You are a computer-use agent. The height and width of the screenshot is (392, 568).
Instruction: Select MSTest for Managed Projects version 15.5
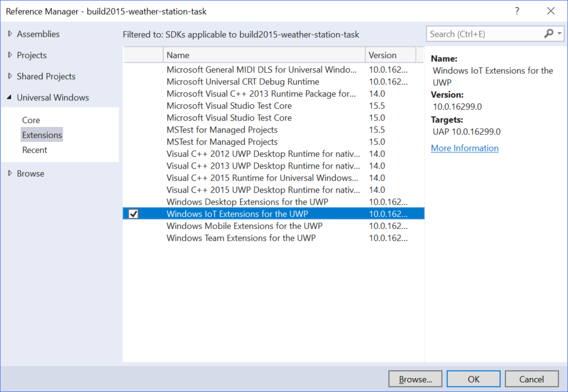pyautogui.click(x=273, y=130)
